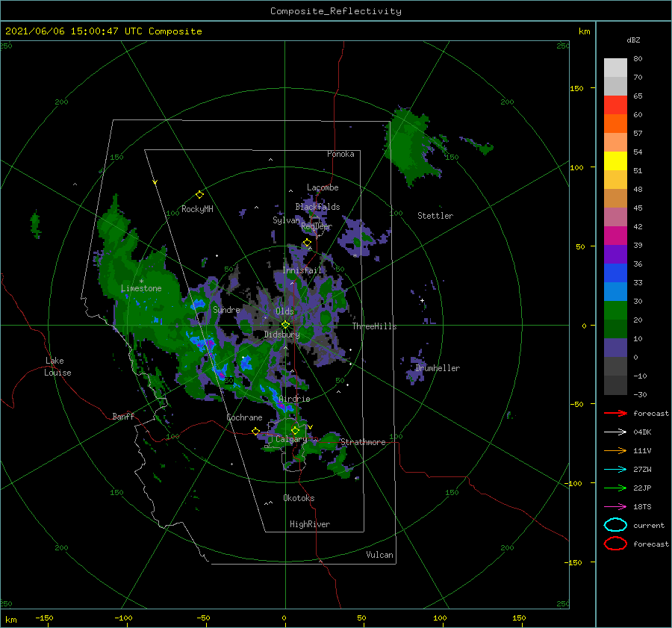672x628 pixels.
Task: Click the Strathmore label
Action: pyautogui.click(x=363, y=442)
